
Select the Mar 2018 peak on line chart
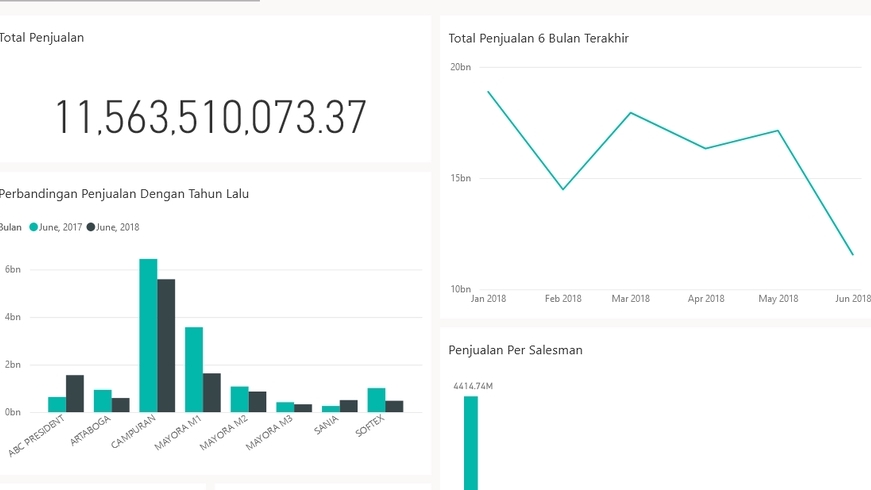[x=631, y=113]
